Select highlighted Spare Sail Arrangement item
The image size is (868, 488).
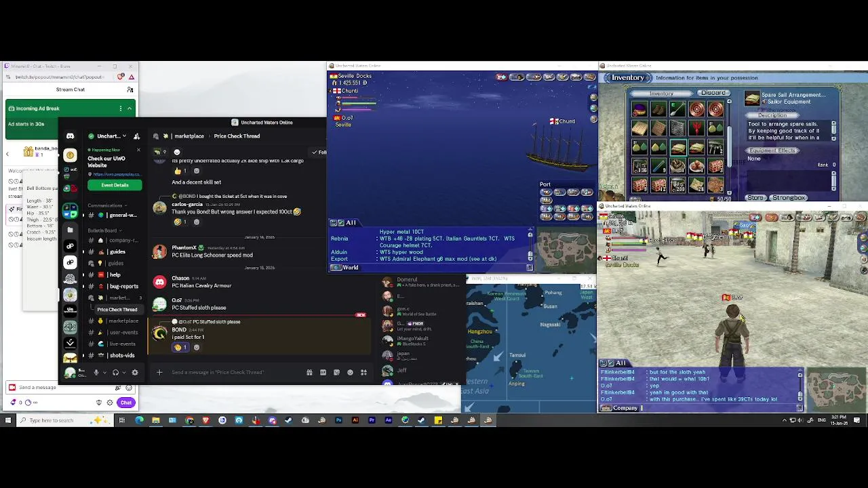pos(677,148)
